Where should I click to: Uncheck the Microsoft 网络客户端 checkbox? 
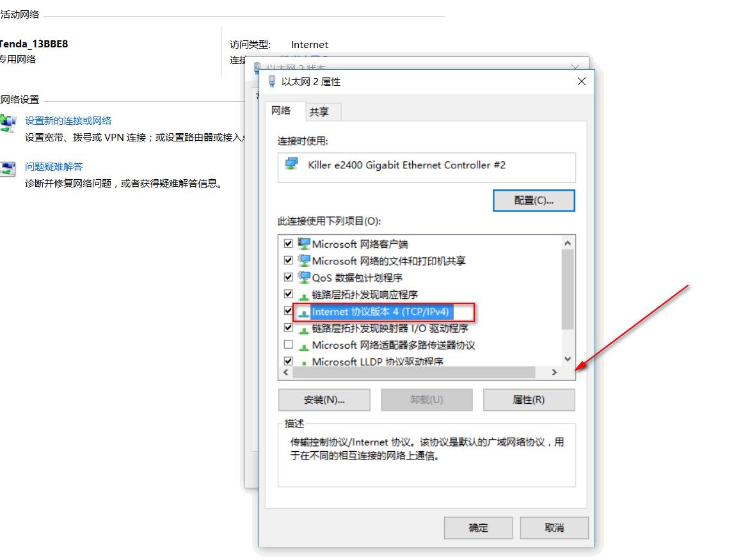coord(288,243)
